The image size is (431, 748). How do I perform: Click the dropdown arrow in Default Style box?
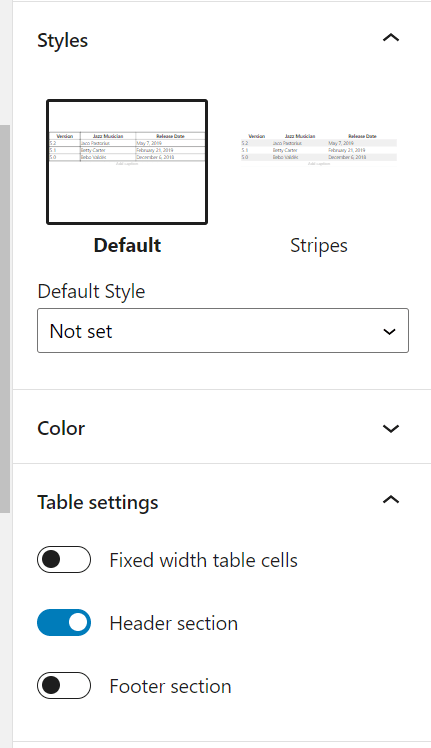[x=389, y=331]
